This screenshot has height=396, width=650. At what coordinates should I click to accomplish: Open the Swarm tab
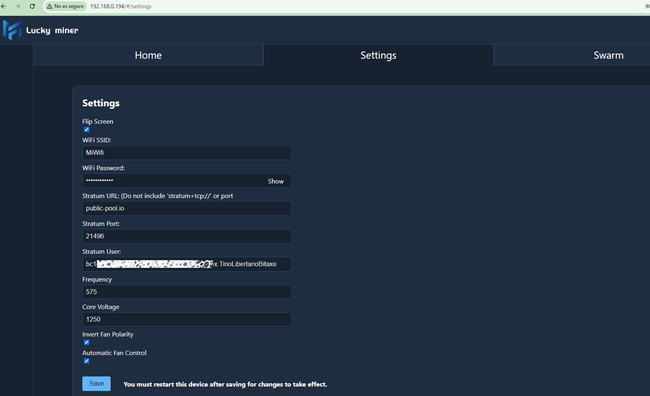tap(608, 55)
